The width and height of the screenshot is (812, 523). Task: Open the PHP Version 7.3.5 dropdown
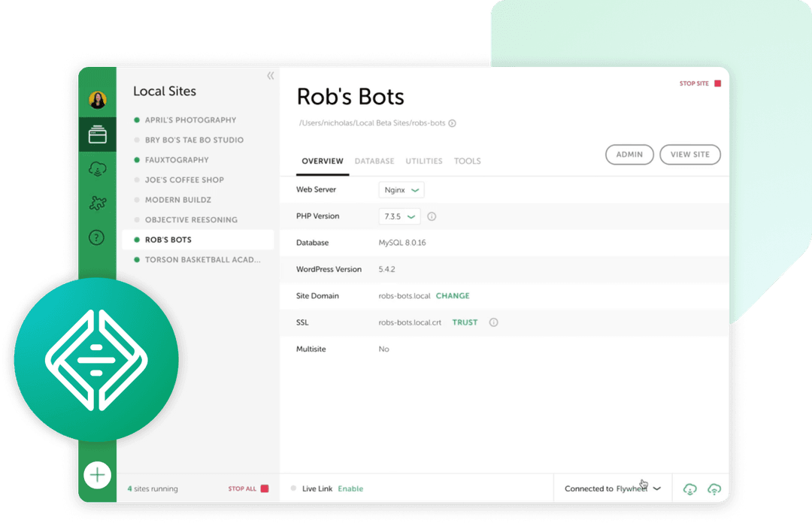pos(399,216)
